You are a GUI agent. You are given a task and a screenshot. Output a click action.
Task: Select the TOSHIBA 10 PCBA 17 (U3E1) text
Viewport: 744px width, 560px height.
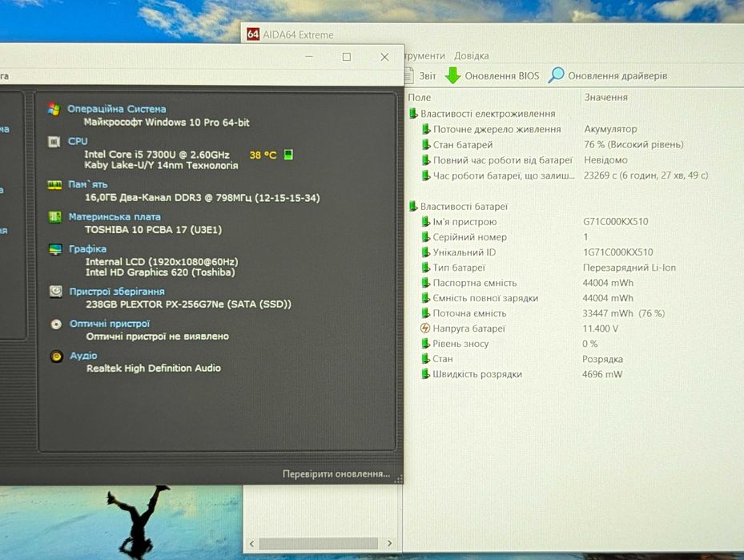[x=153, y=230]
